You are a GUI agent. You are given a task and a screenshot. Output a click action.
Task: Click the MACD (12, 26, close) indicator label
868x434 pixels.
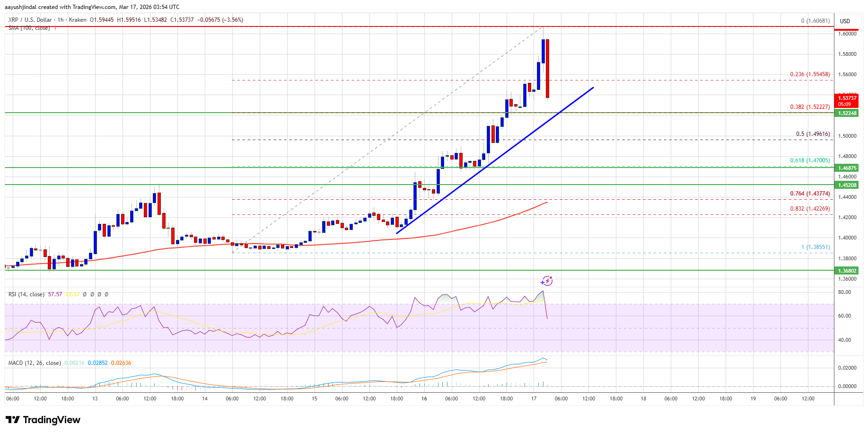35,363
